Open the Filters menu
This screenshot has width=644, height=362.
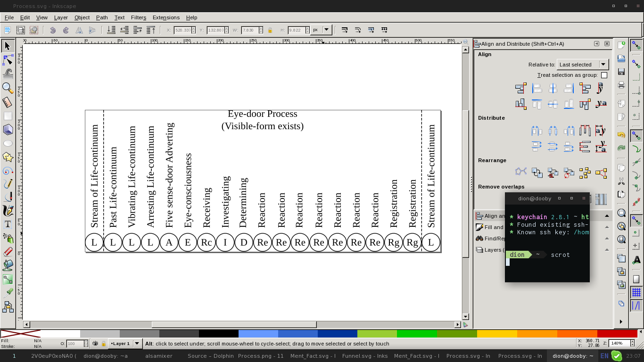point(139,17)
